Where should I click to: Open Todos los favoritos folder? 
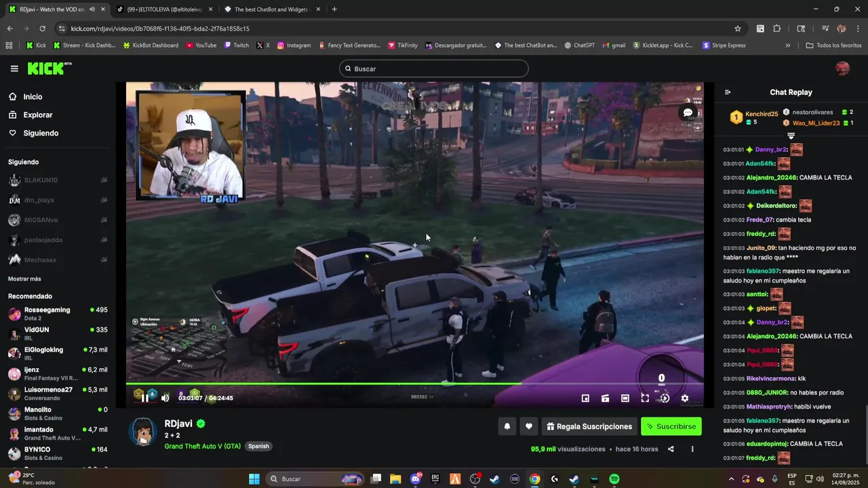[833, 45]
